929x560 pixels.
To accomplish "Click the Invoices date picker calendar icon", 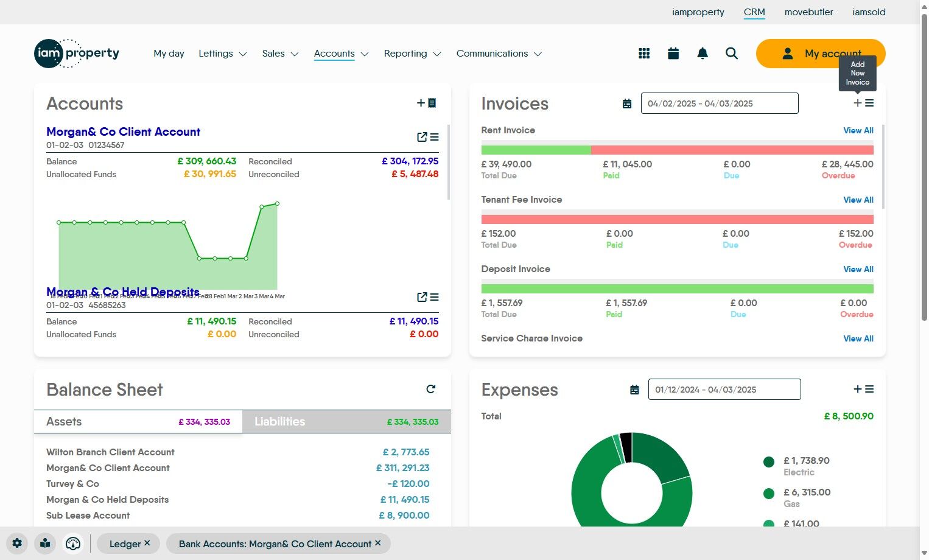I will pyautogui.click(x=627, y=104).
